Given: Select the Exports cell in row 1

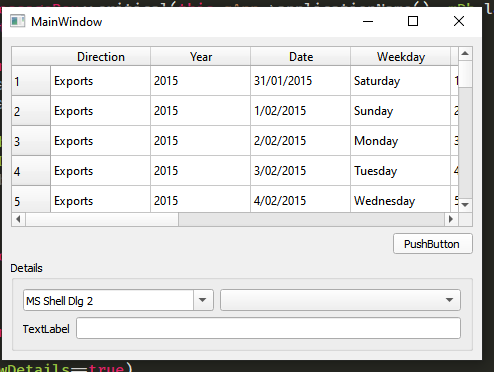Looking at the screenshot, I should tap(100, 81).
